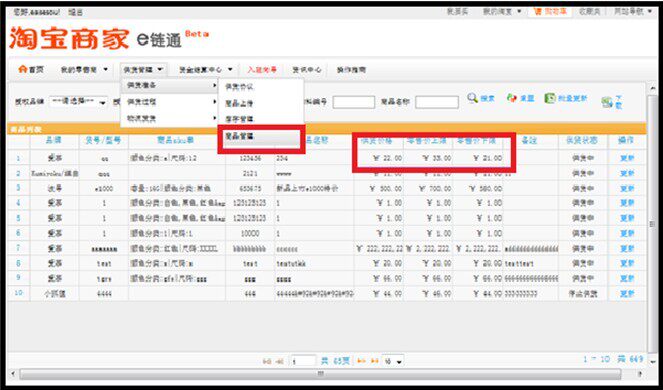The height and width of the screenshot is (390, 663).
Task: Open the 资金结算中心 dropdown menu
Action: click(x=206, y=70)
